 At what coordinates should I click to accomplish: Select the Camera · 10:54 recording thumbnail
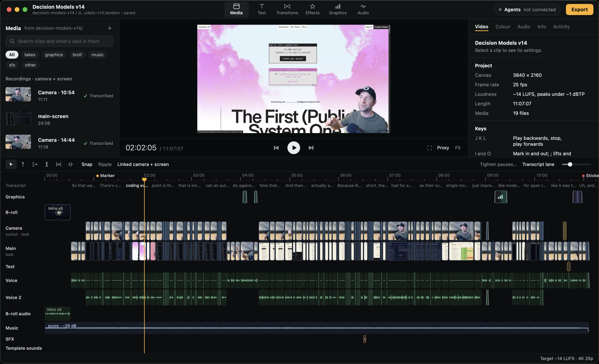18,94
